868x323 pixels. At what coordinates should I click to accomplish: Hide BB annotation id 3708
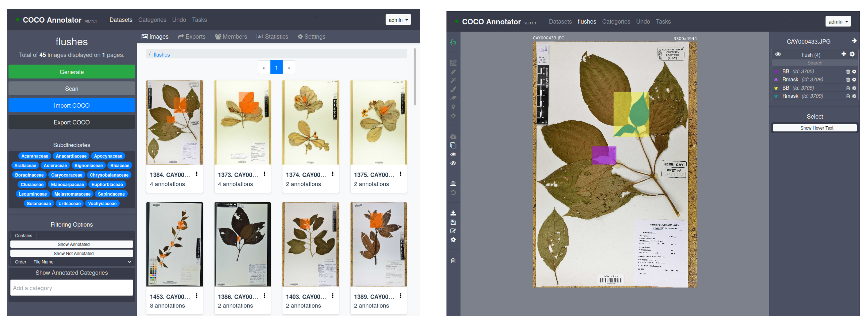point(776,88)
